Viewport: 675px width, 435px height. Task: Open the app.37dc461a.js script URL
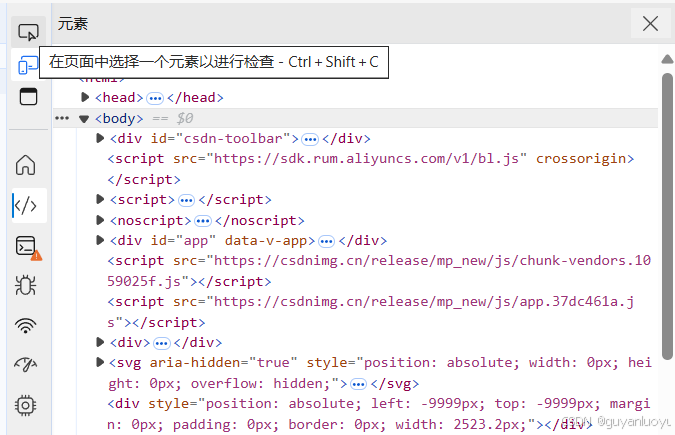pyautogui.click(x=371, y=312)
